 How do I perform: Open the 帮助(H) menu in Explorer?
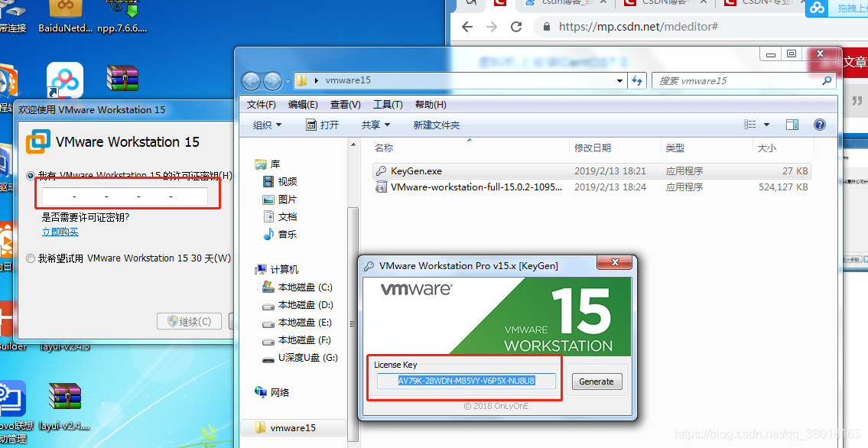click(x=431, y=105)
